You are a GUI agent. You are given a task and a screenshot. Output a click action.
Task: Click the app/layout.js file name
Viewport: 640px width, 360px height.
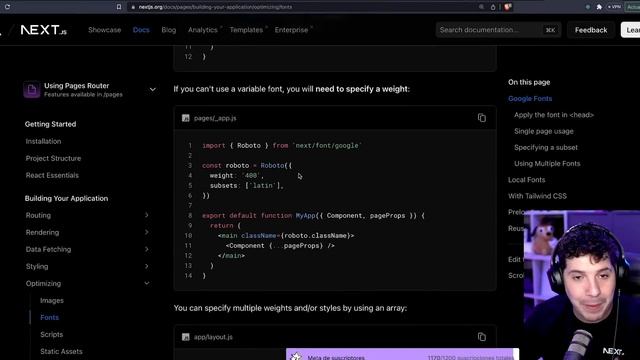(213, 337)
